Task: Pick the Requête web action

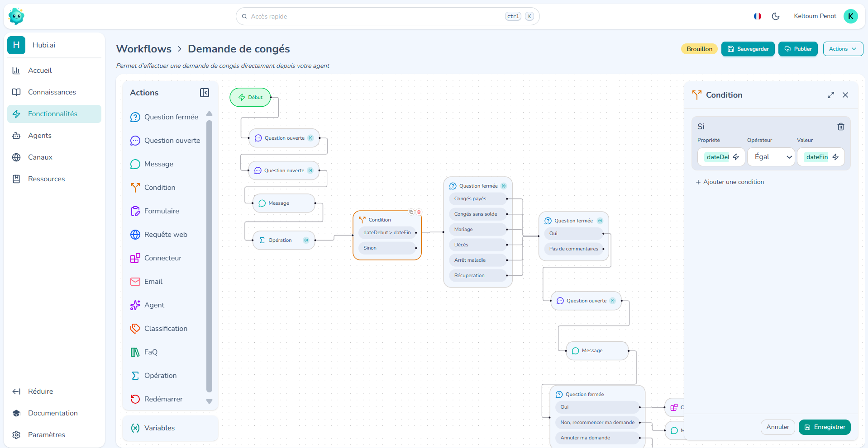Action: click(158, 235)
